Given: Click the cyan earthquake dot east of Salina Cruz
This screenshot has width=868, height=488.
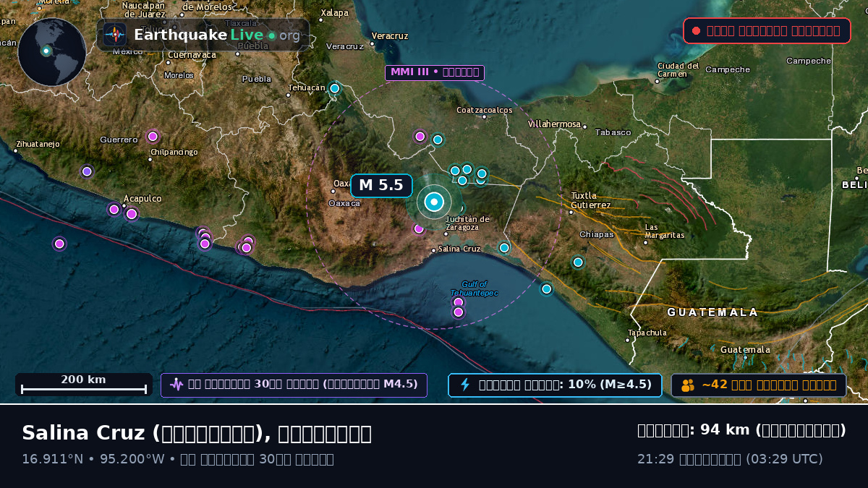Looking at the screenshot, I should coord(504,247).
